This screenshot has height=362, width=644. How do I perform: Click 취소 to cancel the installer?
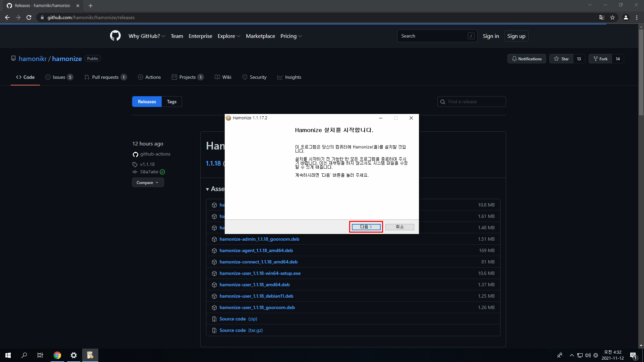coord(400,227)
